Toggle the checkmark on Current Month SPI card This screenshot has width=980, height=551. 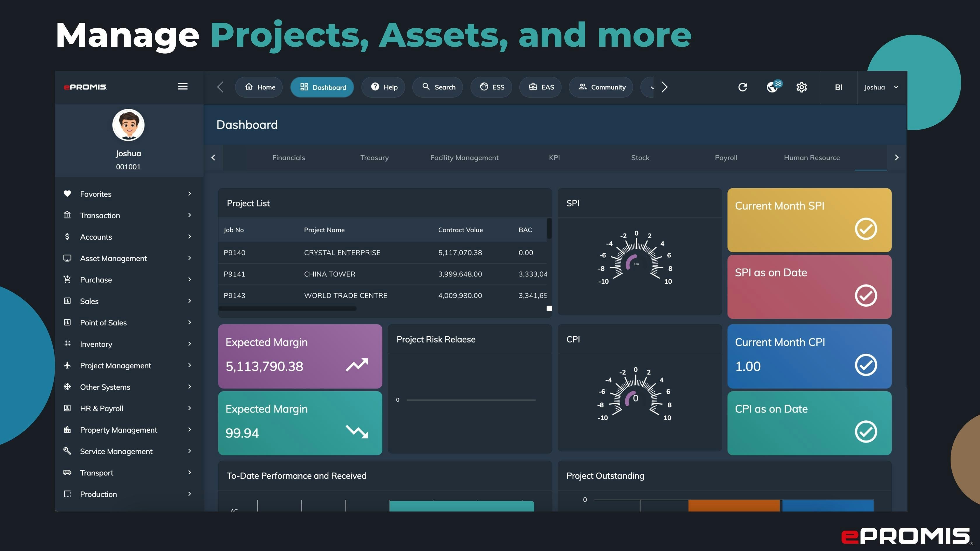(865, 229)
